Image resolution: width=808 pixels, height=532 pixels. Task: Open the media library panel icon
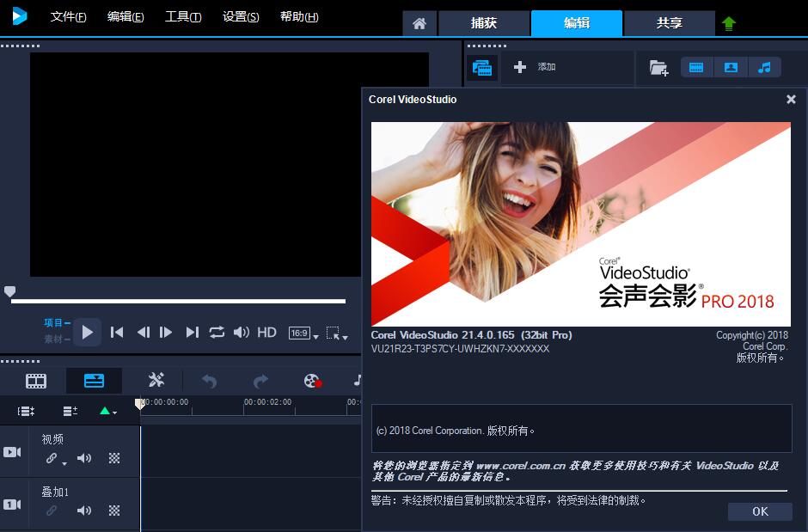[482, 67]
